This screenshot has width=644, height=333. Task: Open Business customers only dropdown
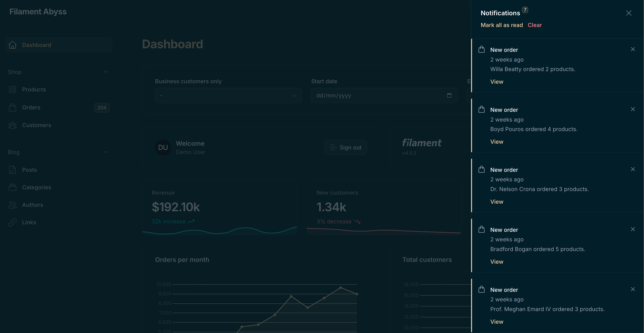228,95
